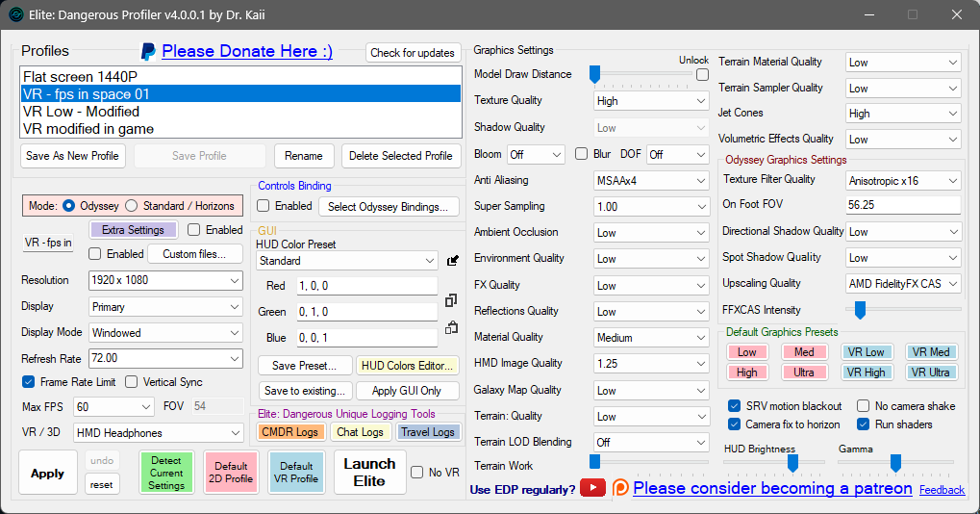980x514 pixels.
Task: Click Select Odyssey Bindings button
Action: [389, 206]
